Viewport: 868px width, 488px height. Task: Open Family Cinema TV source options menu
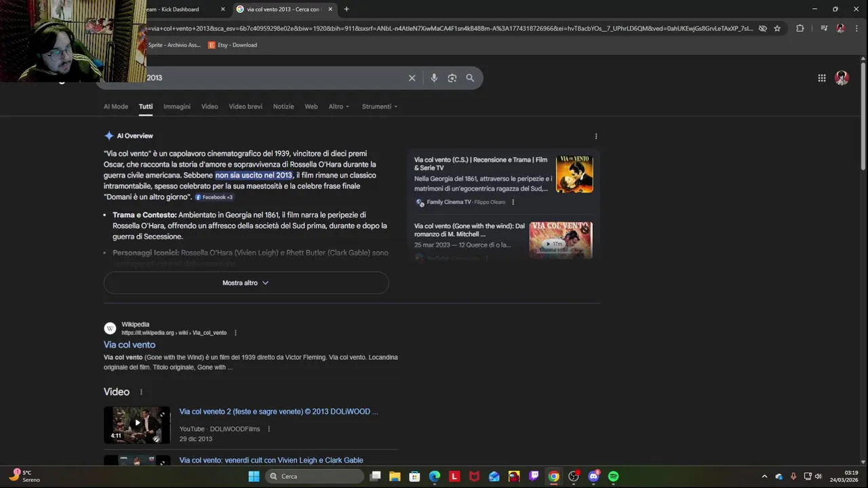point(513,202)
